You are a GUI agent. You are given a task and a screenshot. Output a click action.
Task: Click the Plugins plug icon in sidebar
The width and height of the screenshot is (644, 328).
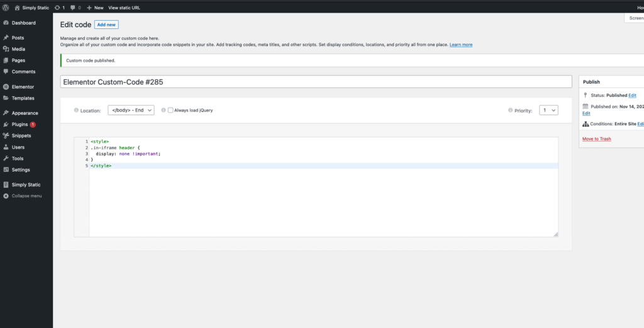point(6,125)
